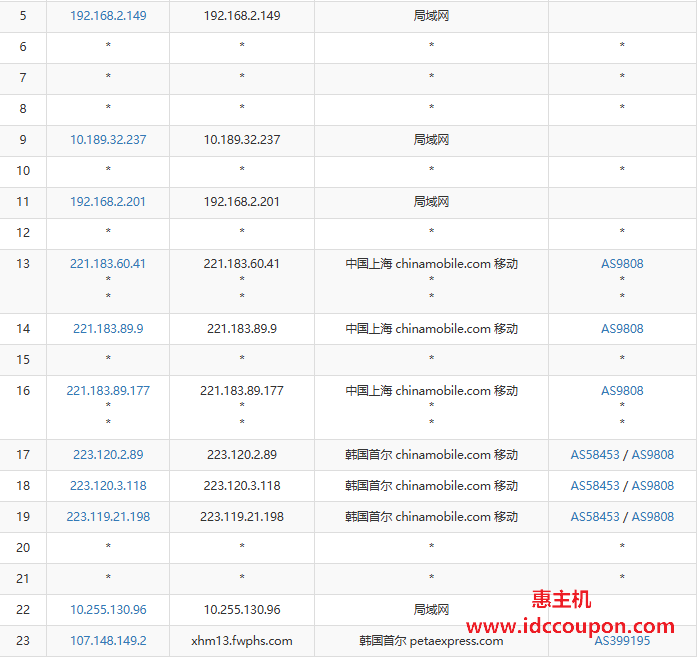Click the AS9808 link in hop 14
Image resolution: width=697 pixels, height=657 pixels.
tap(622, 329)
